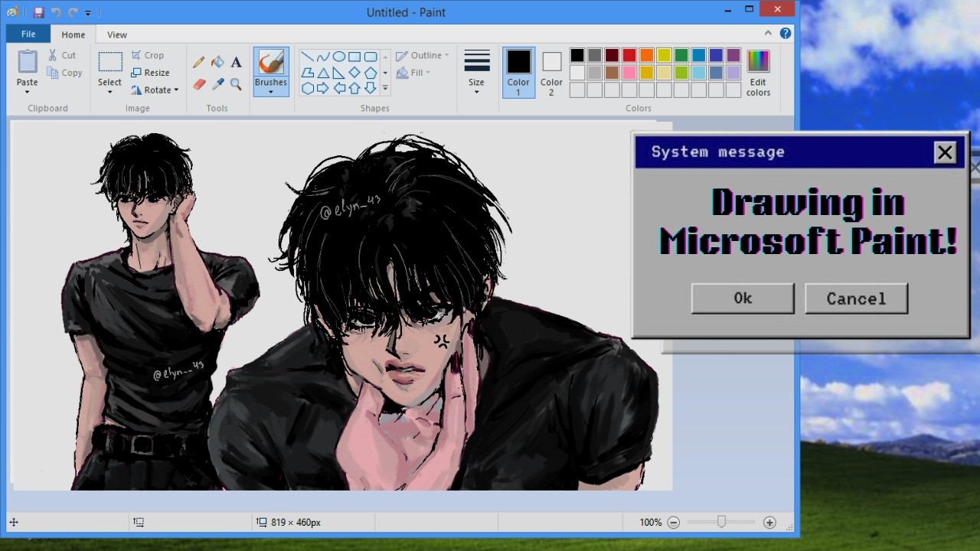Choose the Right arrow shape
Screen dimensions: 980x551
pyautogui.click(x=323, y=88)
